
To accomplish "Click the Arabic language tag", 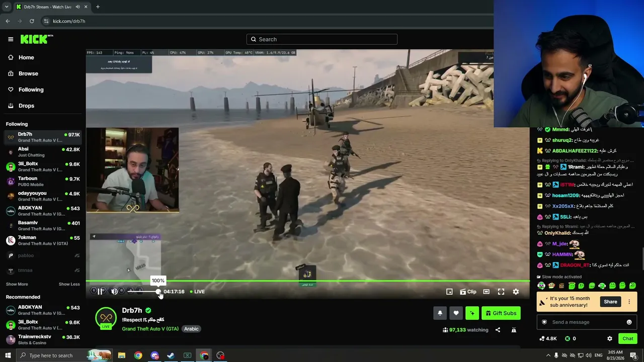I will click(191, 329).
